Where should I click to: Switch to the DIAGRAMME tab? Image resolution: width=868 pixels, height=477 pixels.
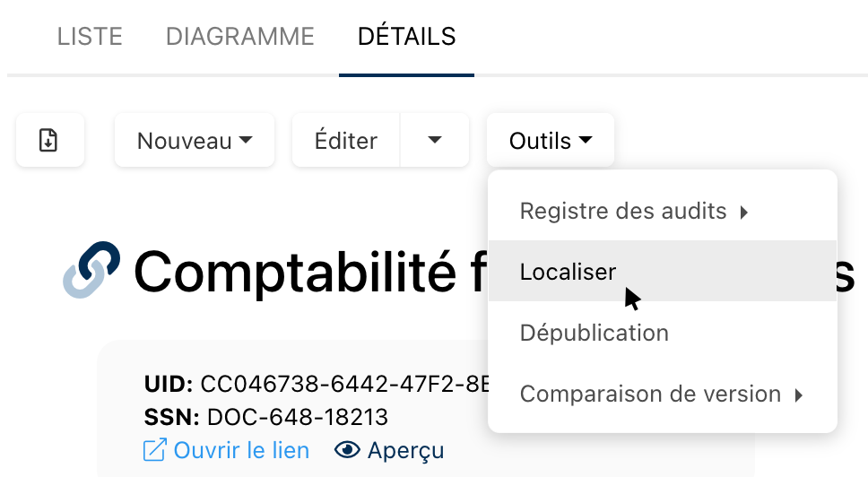coord(240,37)
